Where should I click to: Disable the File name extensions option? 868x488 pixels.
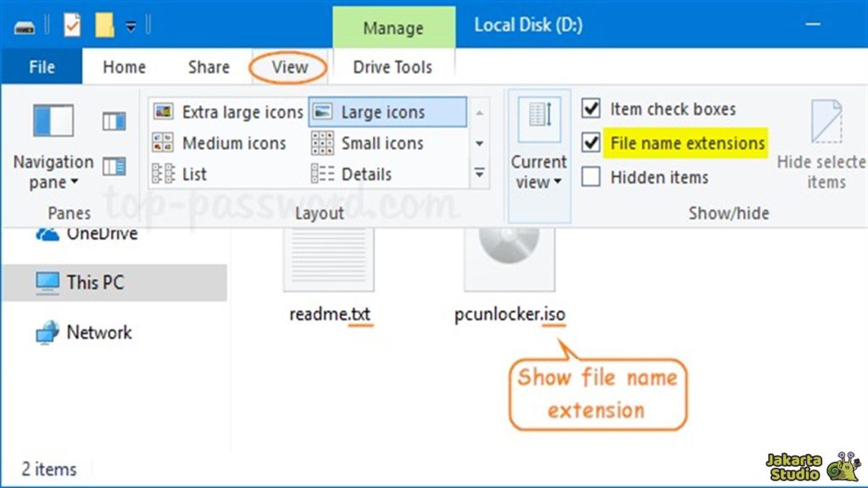(590, 142)
